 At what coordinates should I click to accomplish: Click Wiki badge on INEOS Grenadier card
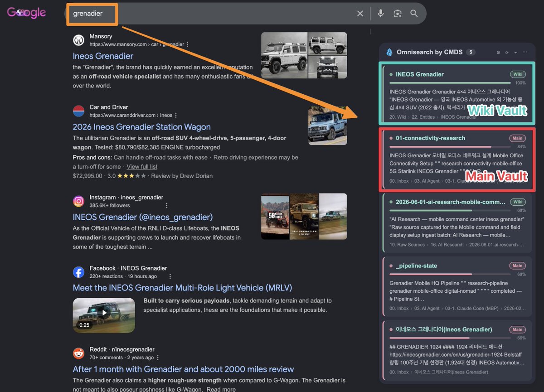pos(517,74)
